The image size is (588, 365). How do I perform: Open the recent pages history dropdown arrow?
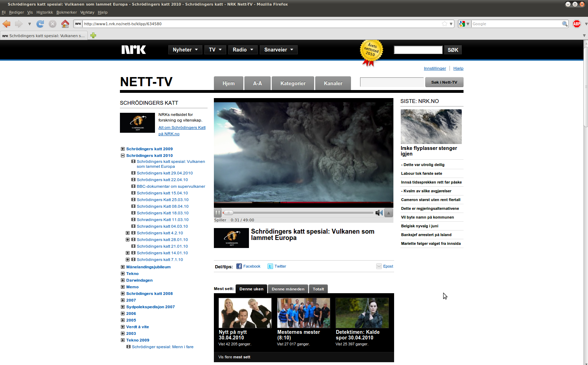click(29, 24)
